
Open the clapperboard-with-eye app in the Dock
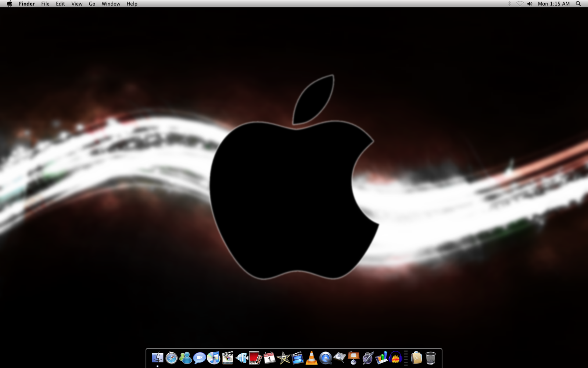coord(227,358)
